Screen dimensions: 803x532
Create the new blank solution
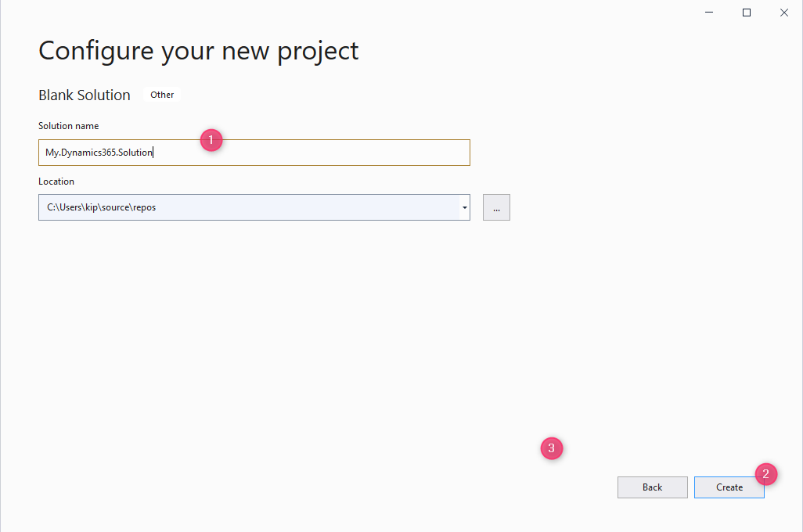pos(729,487)
